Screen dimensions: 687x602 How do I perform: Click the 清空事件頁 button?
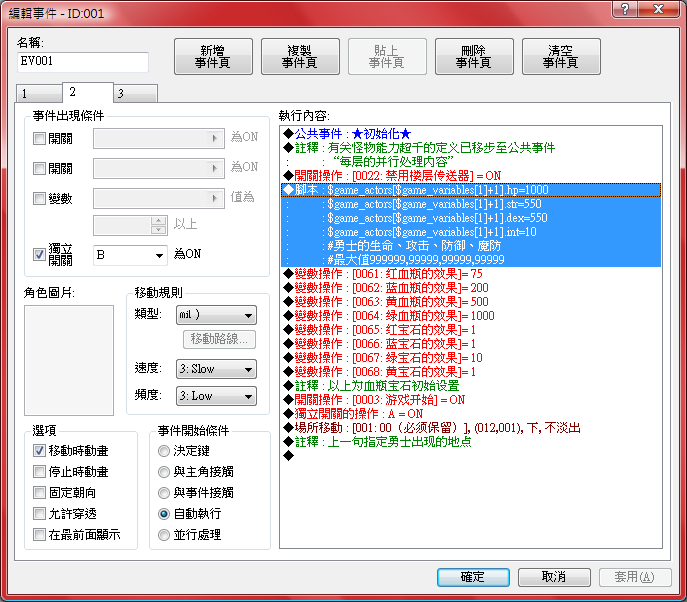(561, 57)
